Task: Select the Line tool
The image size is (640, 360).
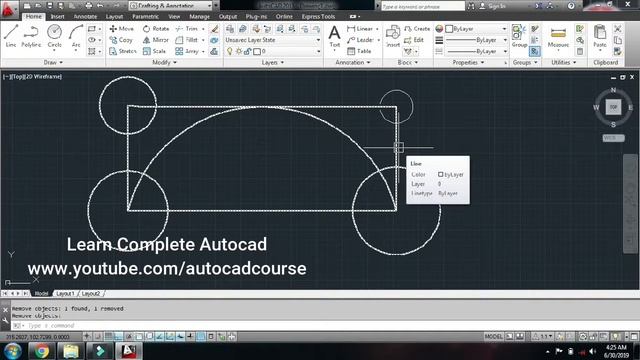Action: [11, 36]
